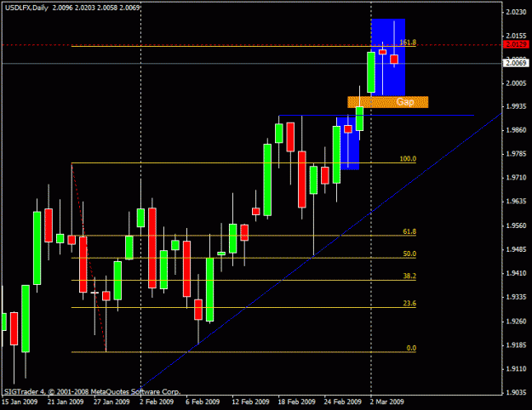532x410 pixels.
Task: Click the 1.9785 price scale value
Action: (517, 154)
